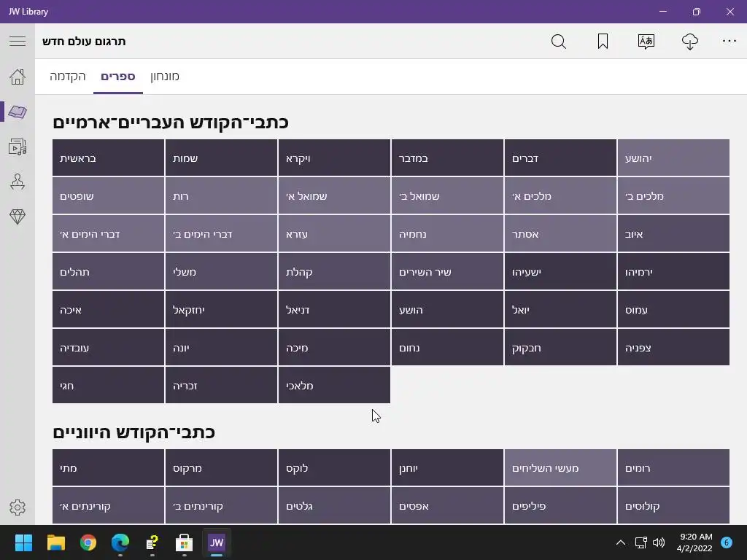Open the hamburger navigation menu
The width and height of the screenshot is (747, 560).
(18, 41)
